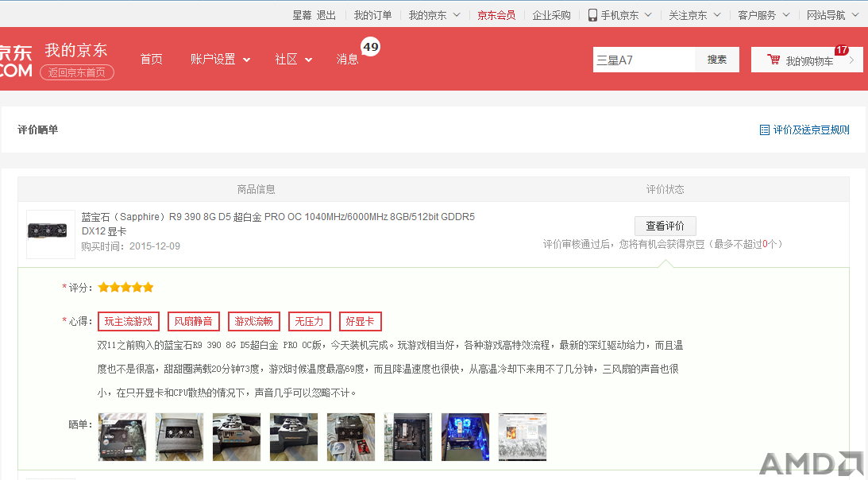Set the five-star 评分 rating

(x=125, y=287)
